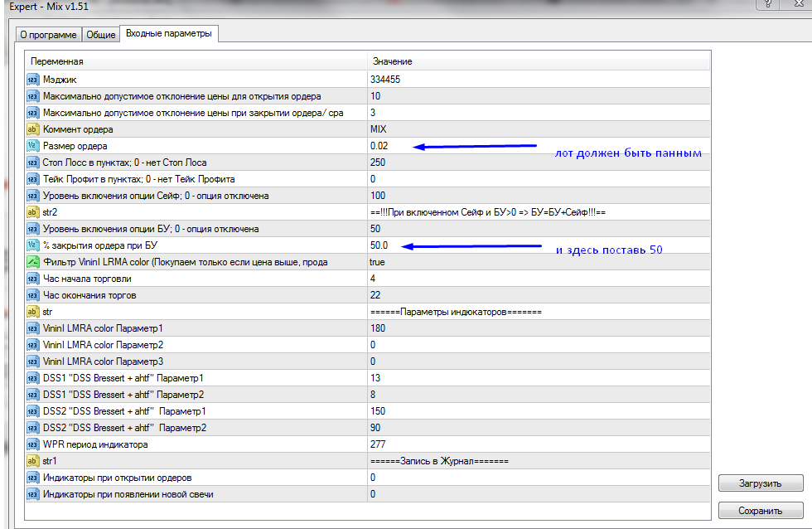Open the О программе tab

48,35
